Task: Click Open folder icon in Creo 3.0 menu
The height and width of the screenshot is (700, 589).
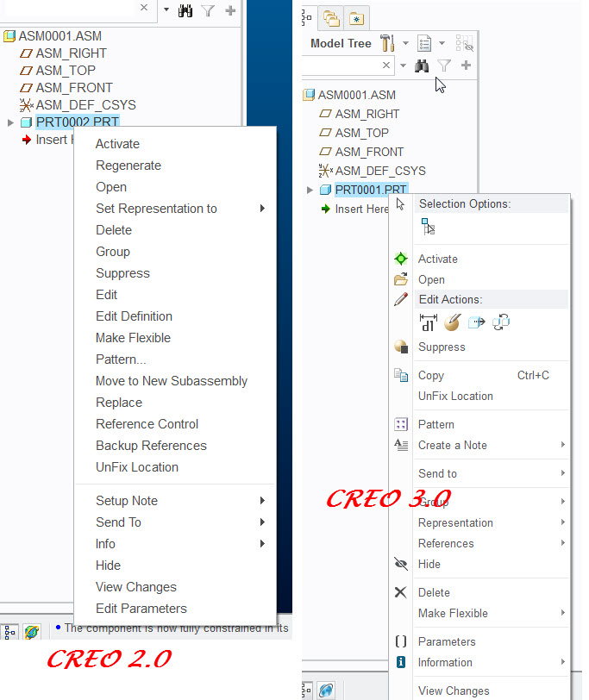Action: pyautogui.click(x=401, y=279)
